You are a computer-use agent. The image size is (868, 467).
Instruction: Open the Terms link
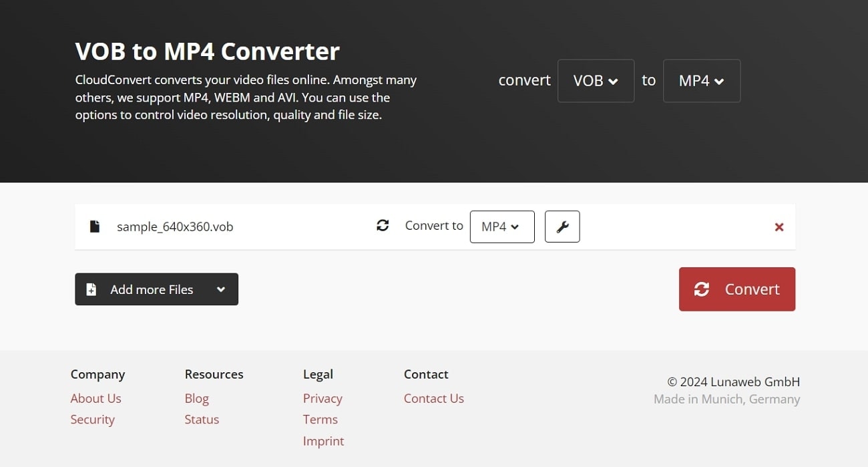[320, 420]
